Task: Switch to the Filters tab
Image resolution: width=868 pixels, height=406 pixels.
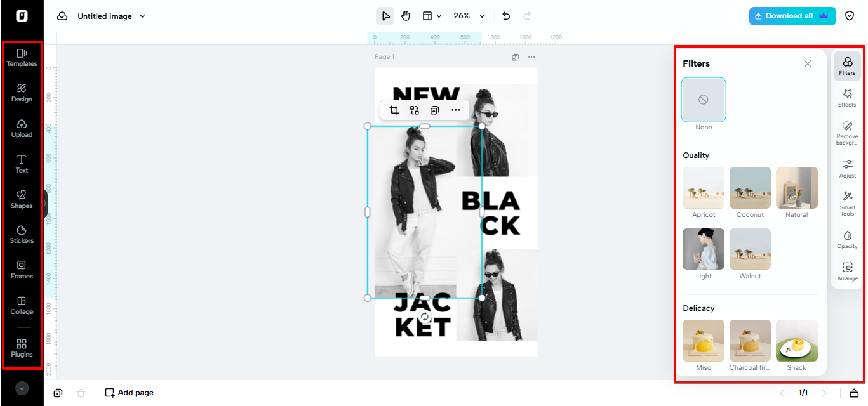Action: pyautogui.click(x=847, y=65)
